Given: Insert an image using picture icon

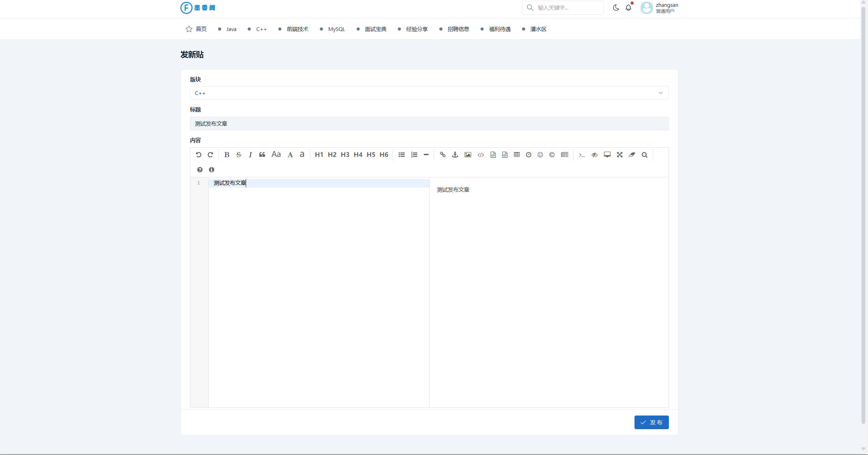Looking at the screenshot, I should pos(468,155).
